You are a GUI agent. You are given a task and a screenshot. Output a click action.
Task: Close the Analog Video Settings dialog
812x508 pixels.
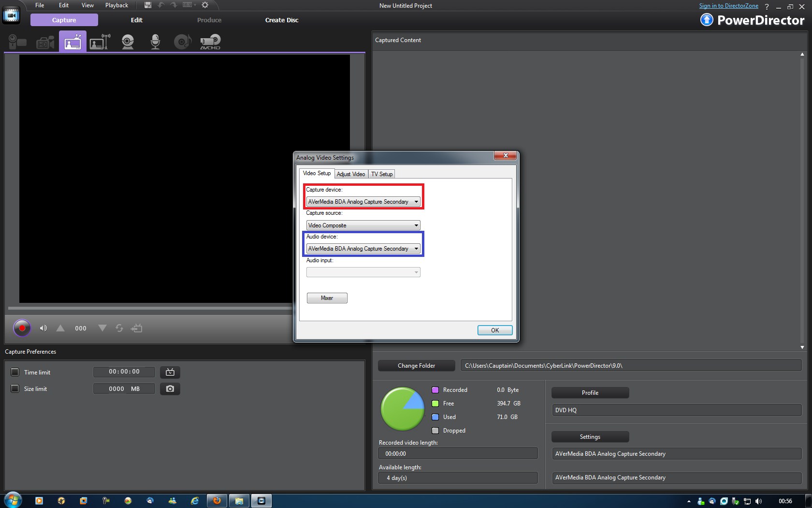click(506, 155)
